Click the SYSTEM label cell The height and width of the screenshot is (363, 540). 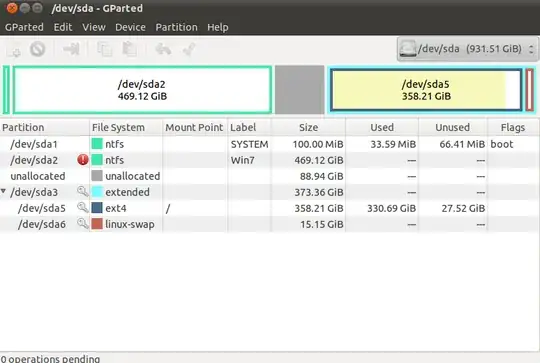click(249, 144)
